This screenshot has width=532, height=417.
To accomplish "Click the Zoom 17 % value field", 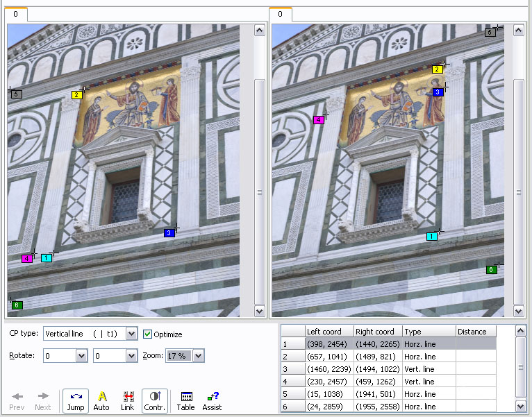I will pos(179,356).
